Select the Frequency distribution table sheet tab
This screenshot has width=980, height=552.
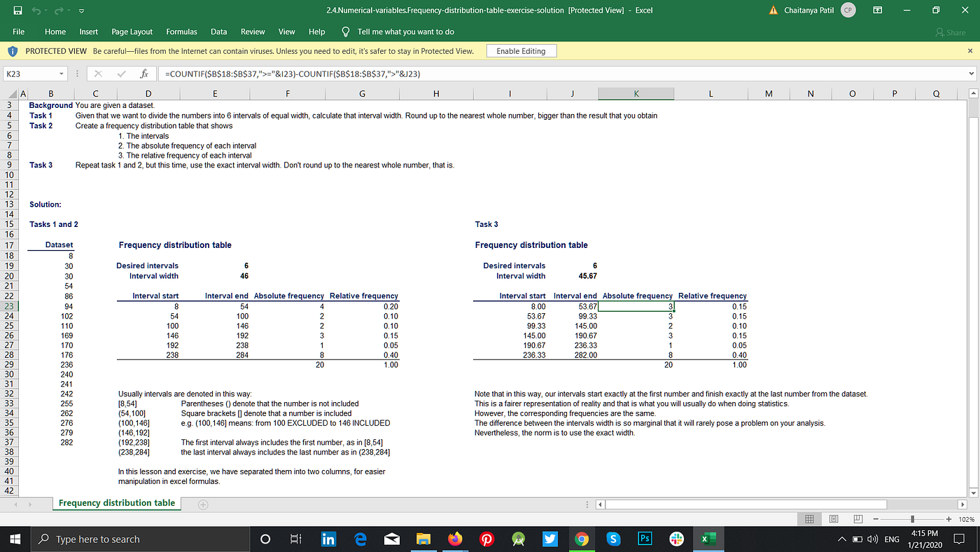click(x=116, y=503)
